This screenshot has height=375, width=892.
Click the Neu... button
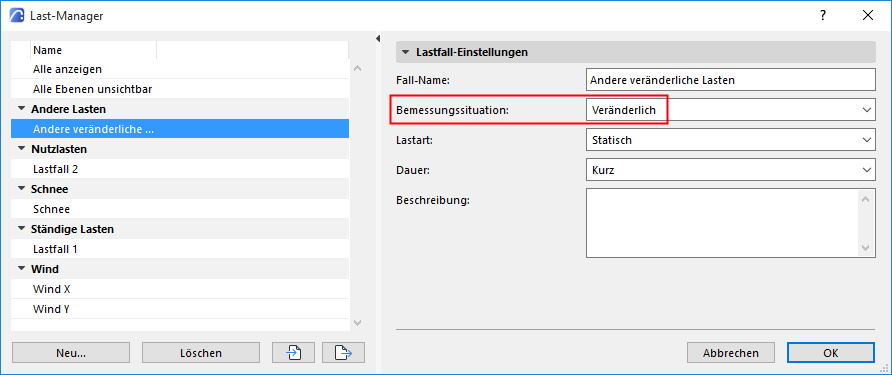(x=71, y=353)
